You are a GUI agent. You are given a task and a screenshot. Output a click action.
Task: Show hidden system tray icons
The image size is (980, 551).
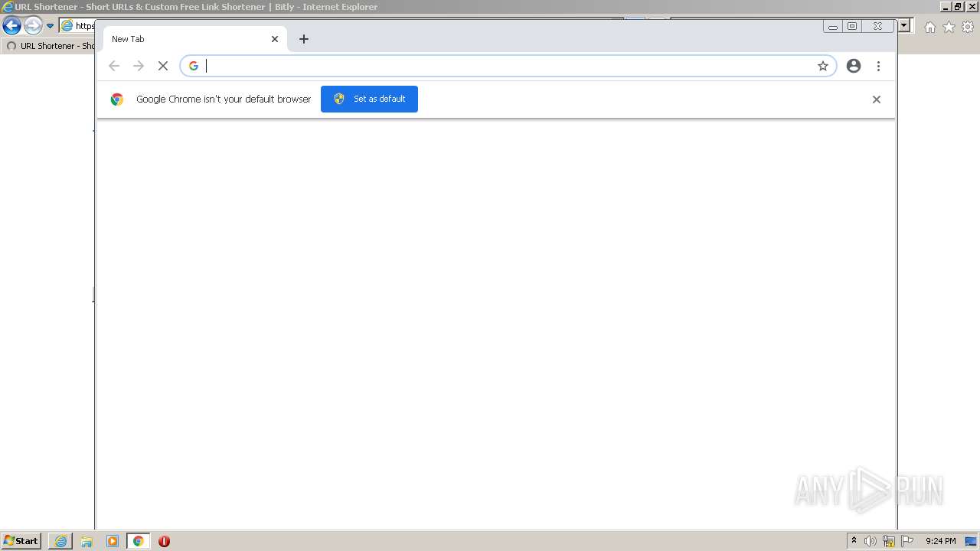[x=854, y=541]
